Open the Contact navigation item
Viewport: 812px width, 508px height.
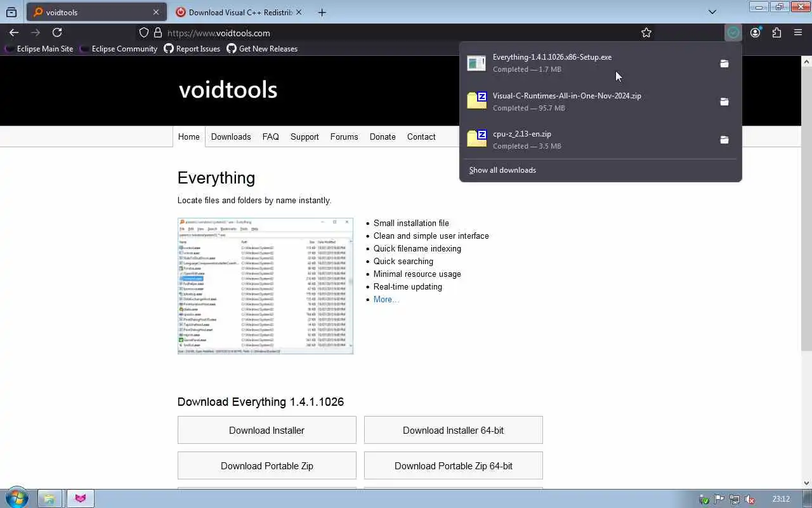[421, 137]
